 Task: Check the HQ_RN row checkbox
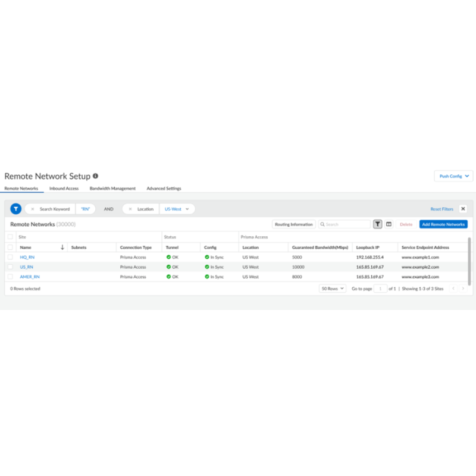click(x=10, y=257)
